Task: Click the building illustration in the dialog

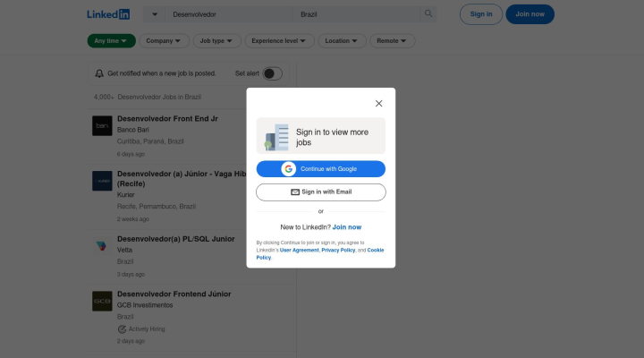Action: pos(276,137)
